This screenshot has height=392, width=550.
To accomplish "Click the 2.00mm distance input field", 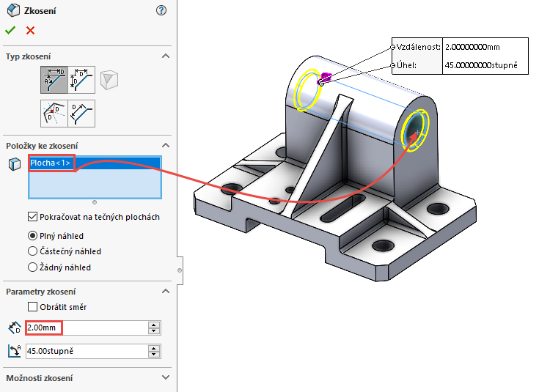I will click(x=87, y=328).
